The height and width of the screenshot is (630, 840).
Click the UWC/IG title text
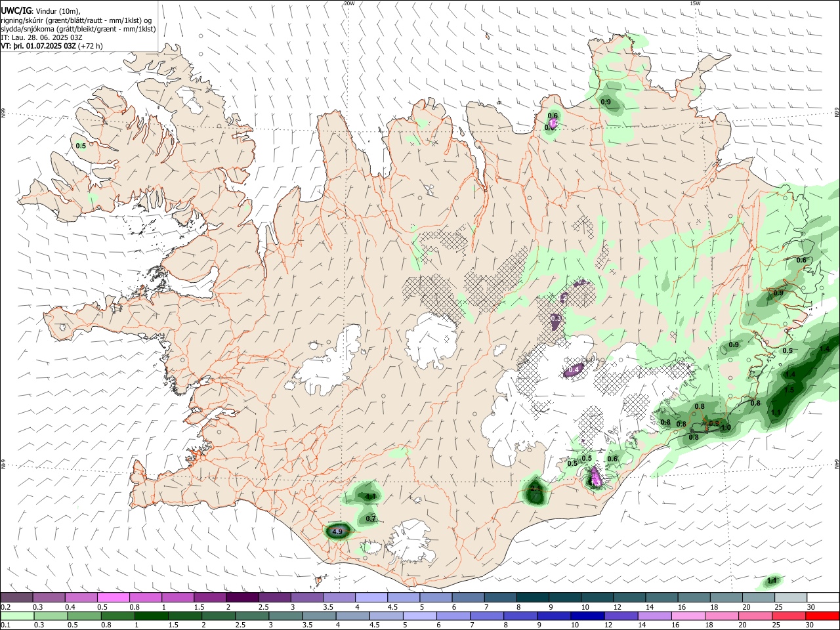click(x=16, y=11)
